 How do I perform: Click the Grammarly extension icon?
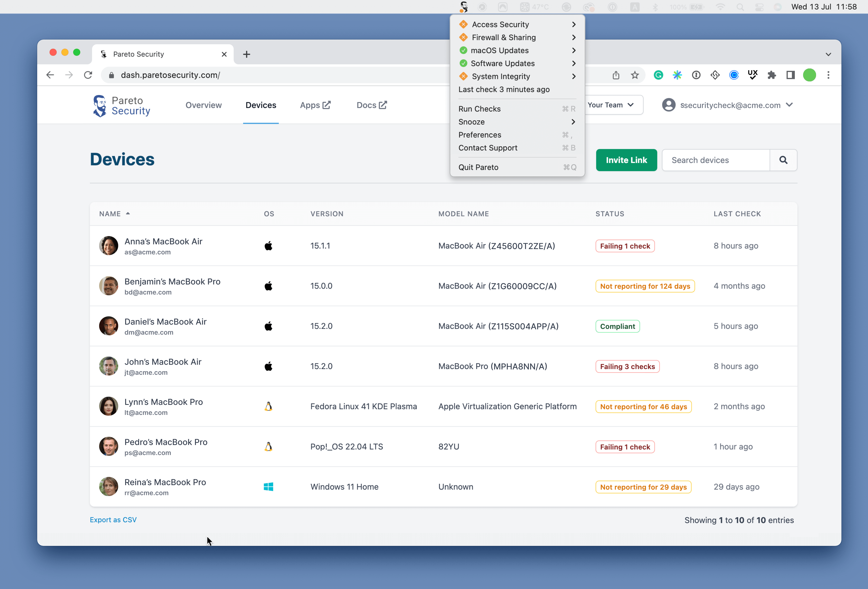[658, 75]
